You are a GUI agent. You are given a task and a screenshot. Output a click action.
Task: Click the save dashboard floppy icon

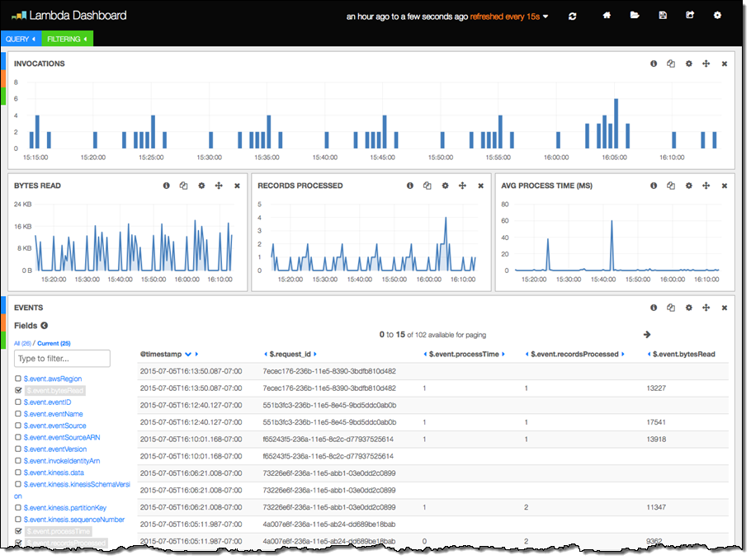coord(663,16)
